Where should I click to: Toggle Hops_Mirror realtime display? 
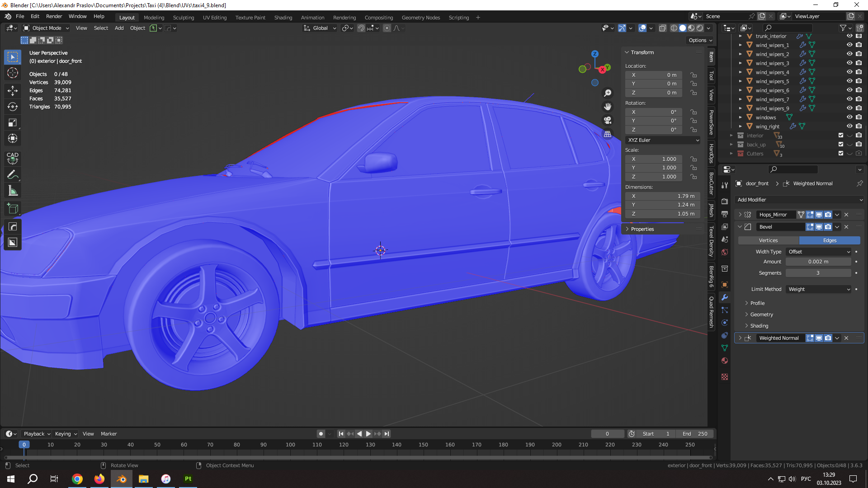819,215
